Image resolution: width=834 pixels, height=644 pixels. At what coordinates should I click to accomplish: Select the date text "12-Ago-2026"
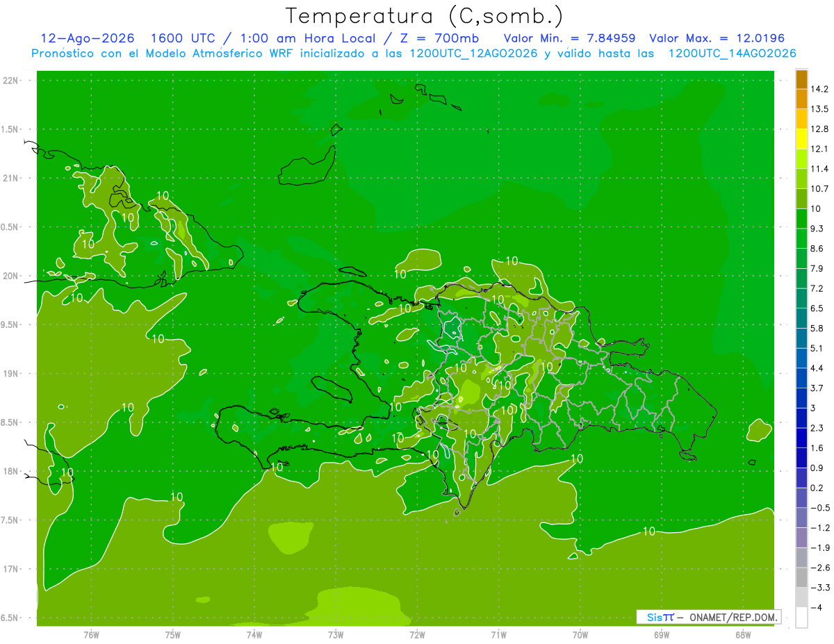point(88,38)
